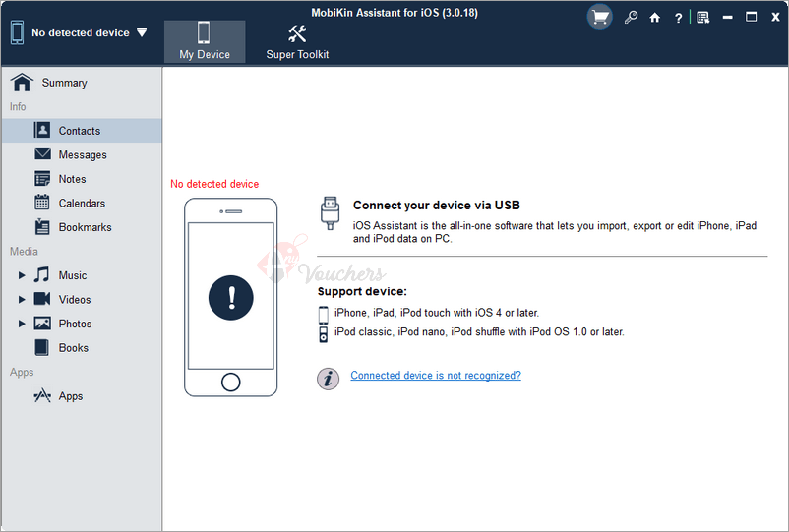Click the shopping cart purchase icon
The height and width of the screenshot is (532, 789).
pos(599,17)
